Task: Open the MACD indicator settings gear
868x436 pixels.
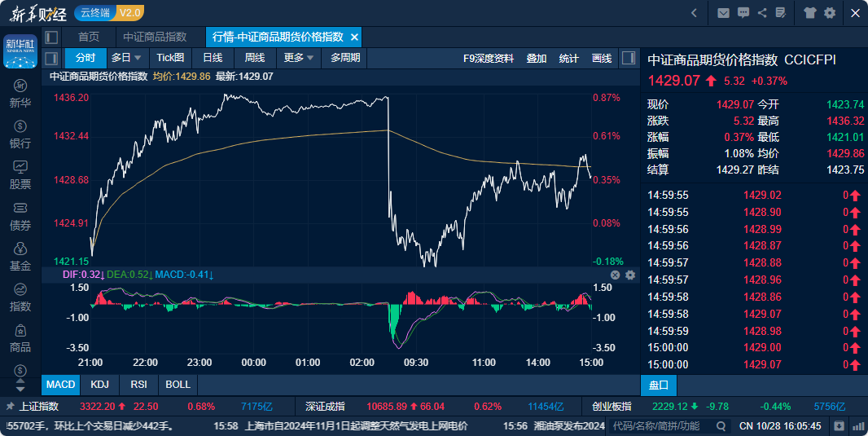Action: pyautogui.click(x=629, y=275)
